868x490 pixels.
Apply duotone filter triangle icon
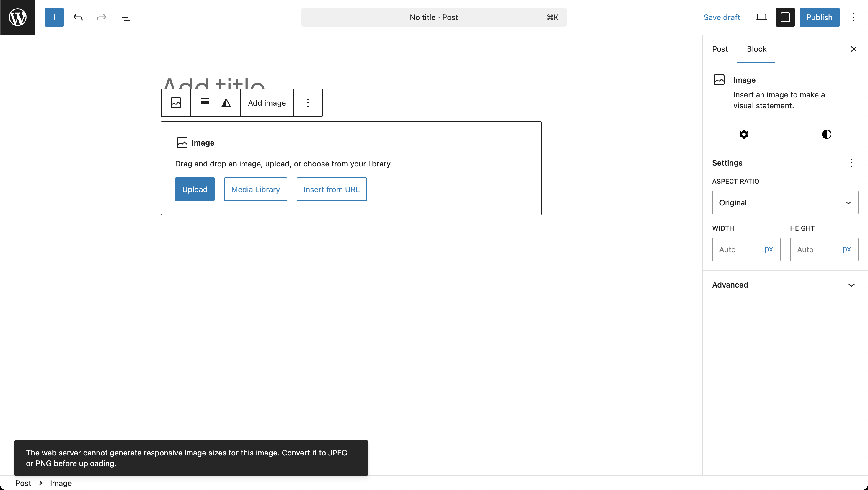(226, 103)
